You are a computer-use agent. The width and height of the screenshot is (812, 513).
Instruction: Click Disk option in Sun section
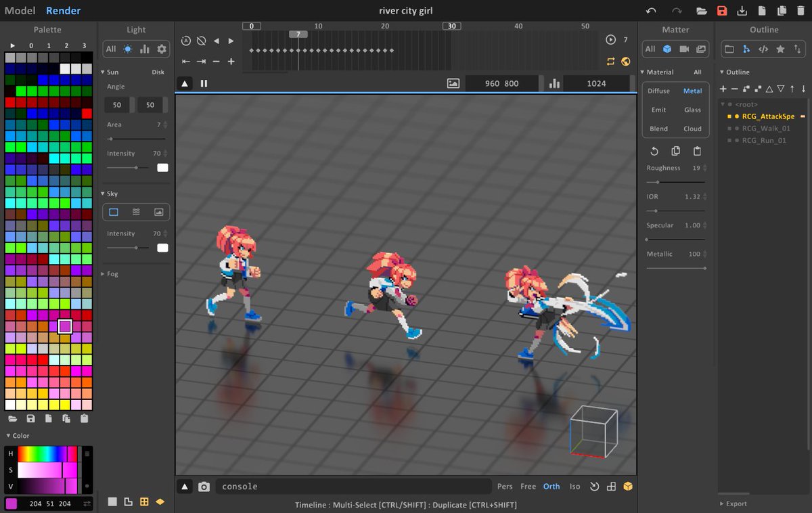[158, 72]
